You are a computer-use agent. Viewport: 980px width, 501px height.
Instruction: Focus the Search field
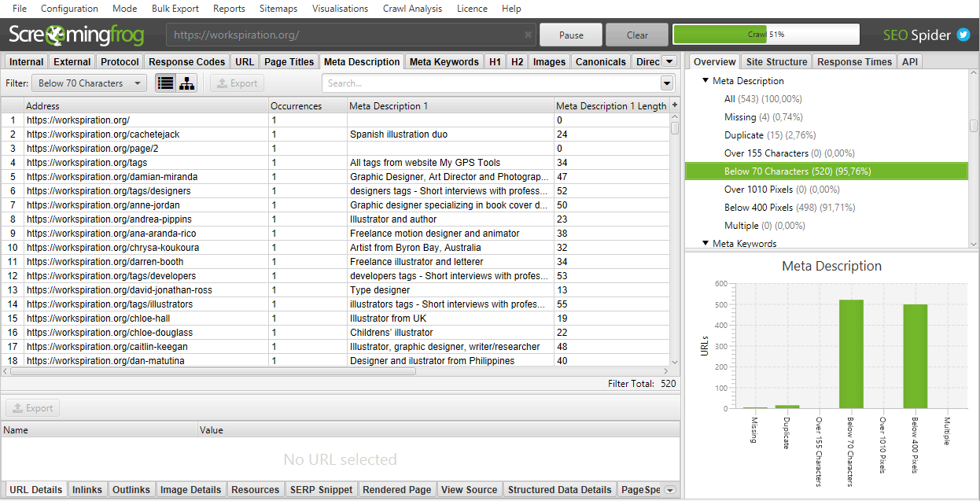[x=492, y=83]
